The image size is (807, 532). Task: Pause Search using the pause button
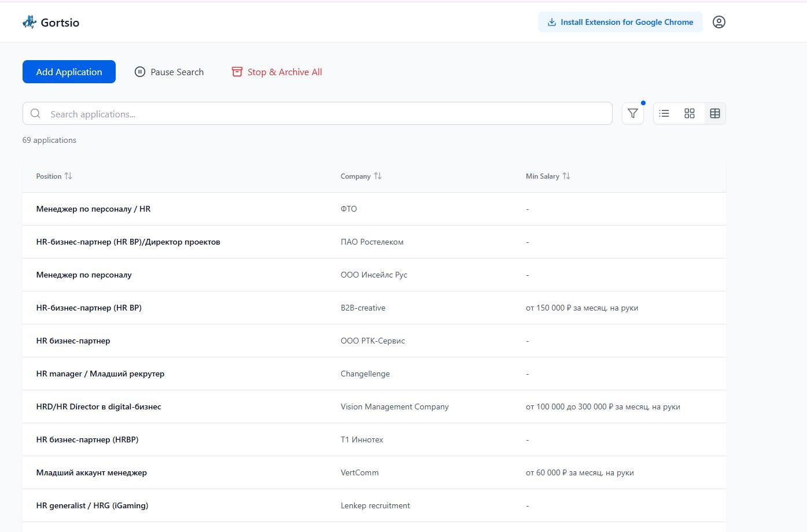coord(169,72)
